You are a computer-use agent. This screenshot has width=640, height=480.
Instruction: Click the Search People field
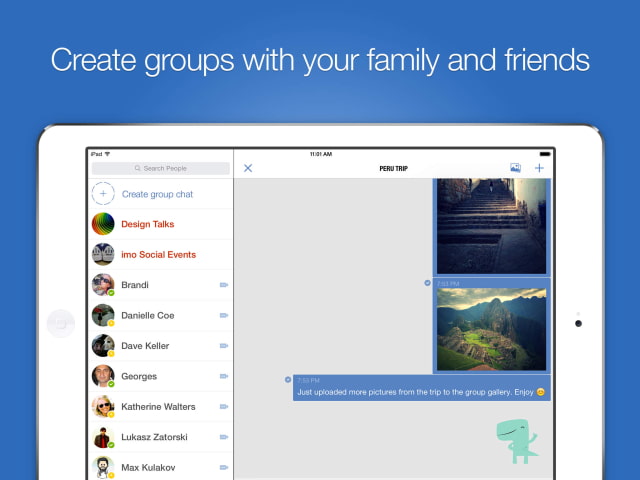160,168
